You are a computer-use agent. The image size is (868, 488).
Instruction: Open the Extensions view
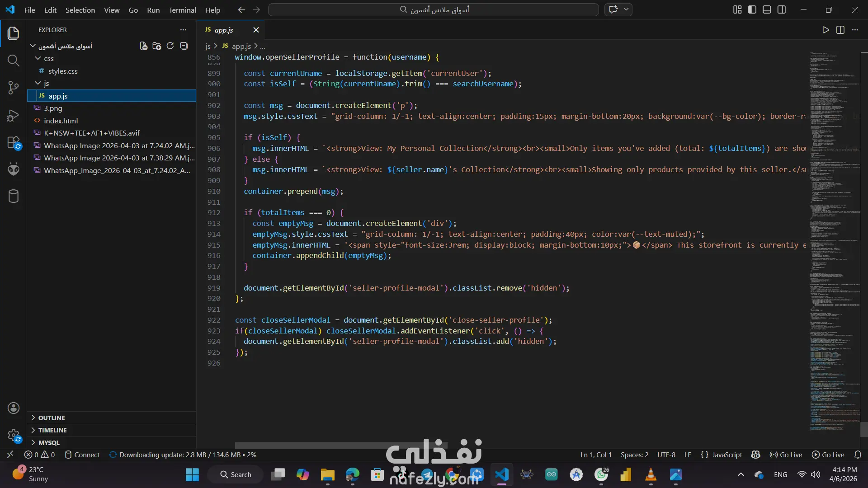pos(14,143)
